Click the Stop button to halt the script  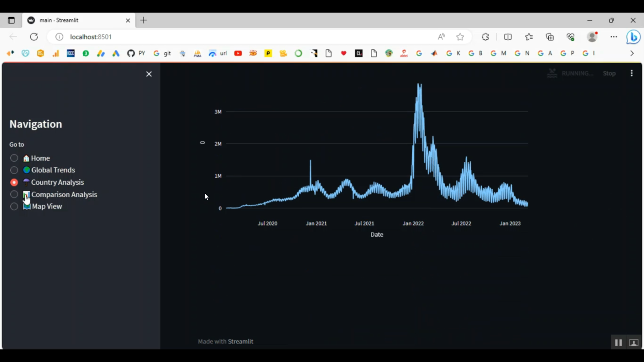tap(609, 73)
